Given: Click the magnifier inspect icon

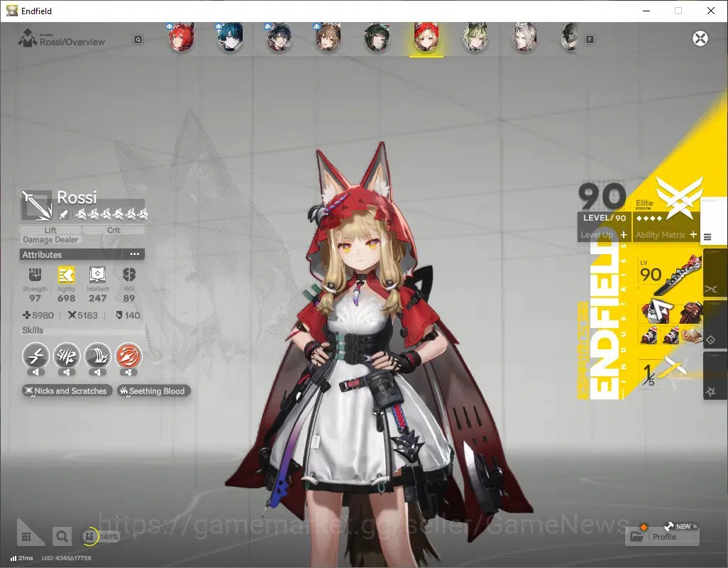Looking at the screenshot, I should pyautogui.click(x=62, y=537).
